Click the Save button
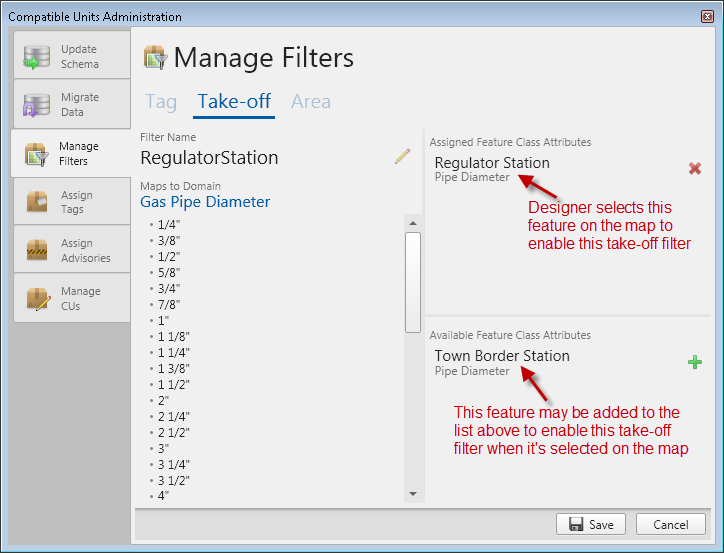Screen dimensions: 724x553 click(x=591, y=525)
